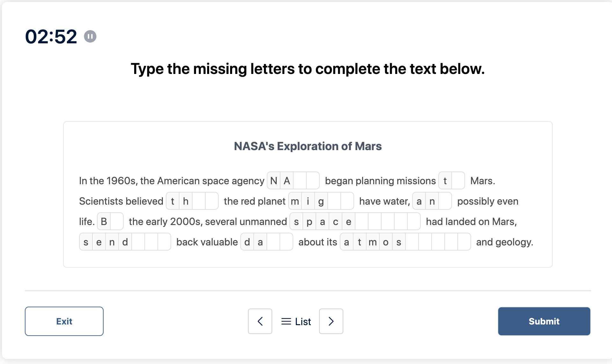The image size is (612, 364).
Task: Exit the current exercise session
Action: 64,322
